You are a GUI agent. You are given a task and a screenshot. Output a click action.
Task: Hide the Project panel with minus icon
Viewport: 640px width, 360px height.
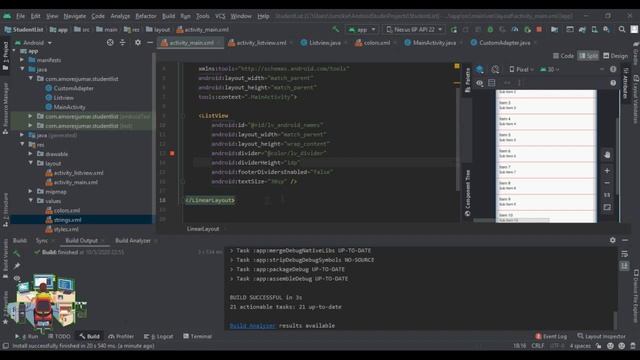(150, 42)
